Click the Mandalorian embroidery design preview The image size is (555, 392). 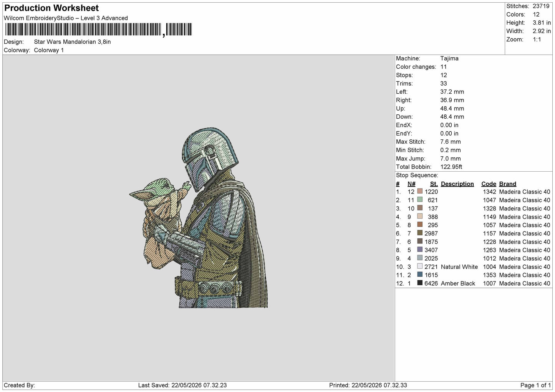[x=199, y=218]
